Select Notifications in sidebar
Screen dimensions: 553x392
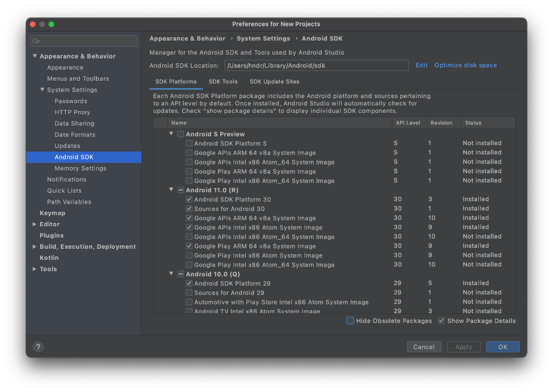pos(66,179)
